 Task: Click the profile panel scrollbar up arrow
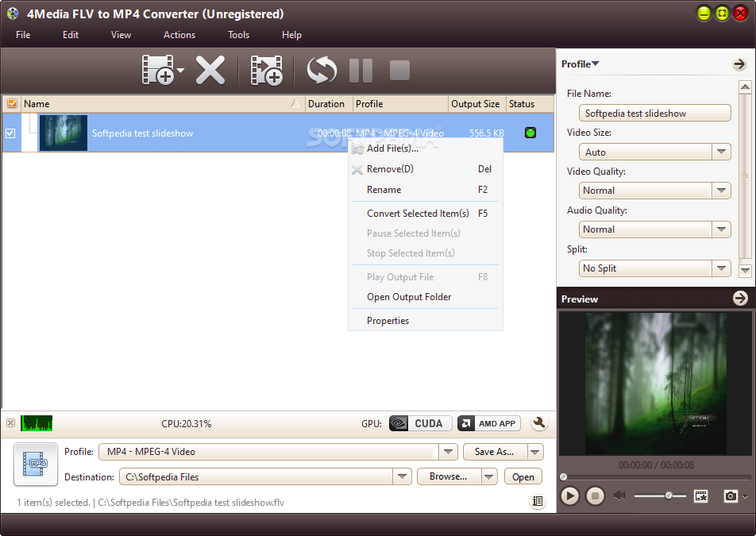point(745,87)
